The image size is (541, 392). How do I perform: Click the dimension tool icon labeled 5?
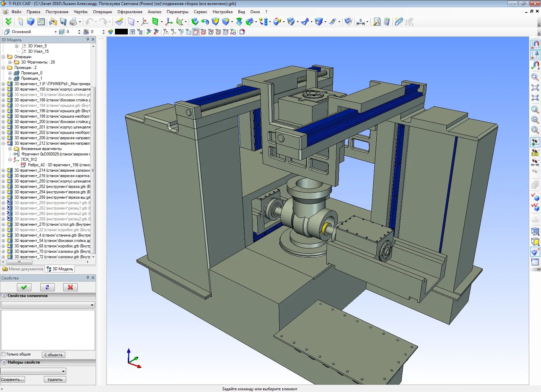pyautogui.click(x=360, y=22)
